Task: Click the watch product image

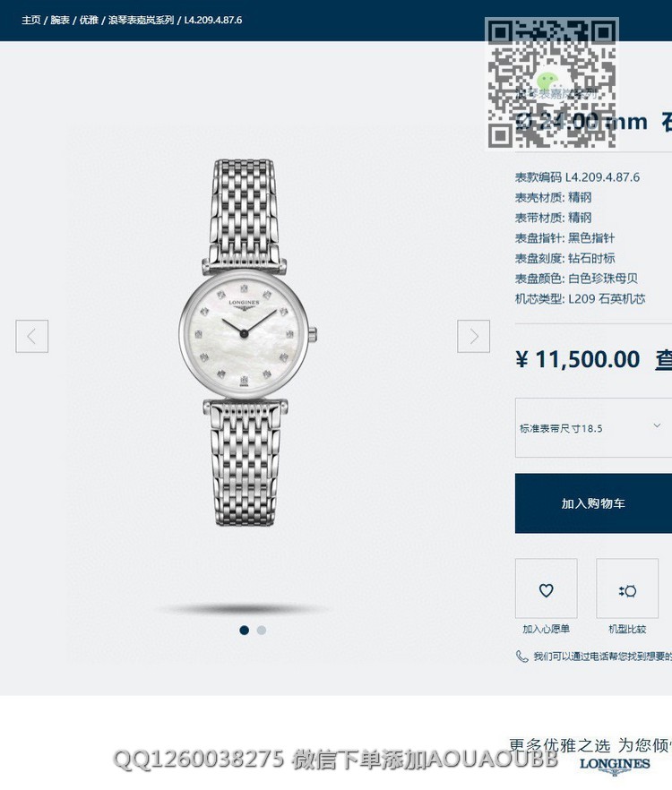Action: pyautogui.click(x=247, y=342)
